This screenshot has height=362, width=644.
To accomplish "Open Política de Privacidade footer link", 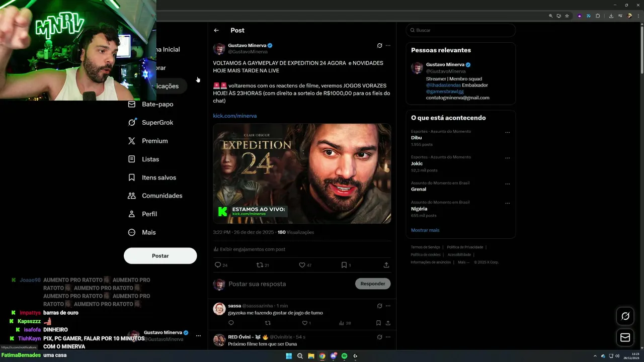I will coord(465,247).
